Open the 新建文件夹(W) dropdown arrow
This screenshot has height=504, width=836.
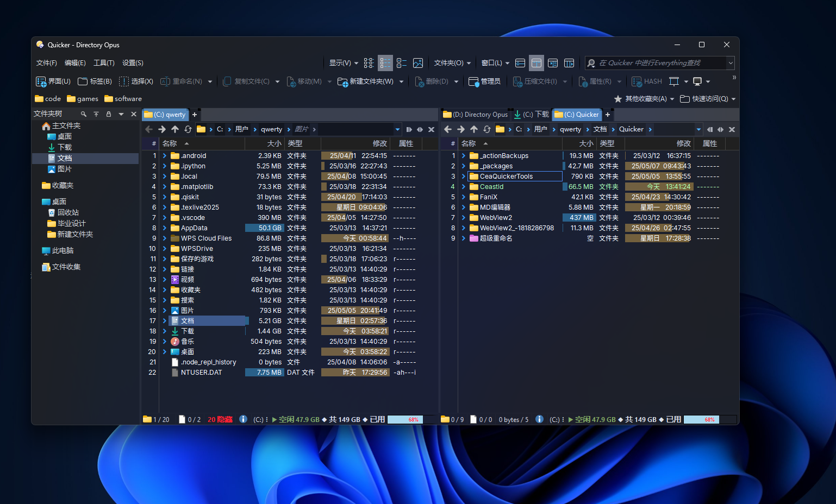tap(401, 81)
